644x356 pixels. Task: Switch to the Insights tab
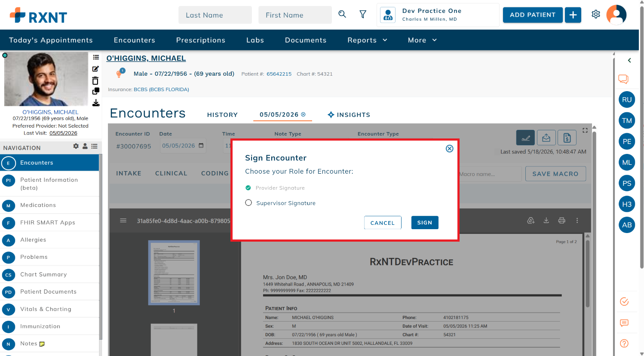tap(349, 115)
